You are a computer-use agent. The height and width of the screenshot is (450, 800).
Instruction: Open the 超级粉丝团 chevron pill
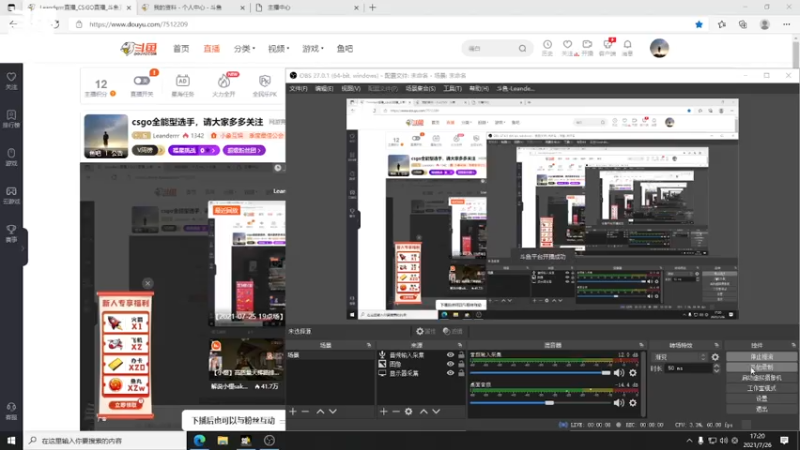pos(244,151)
